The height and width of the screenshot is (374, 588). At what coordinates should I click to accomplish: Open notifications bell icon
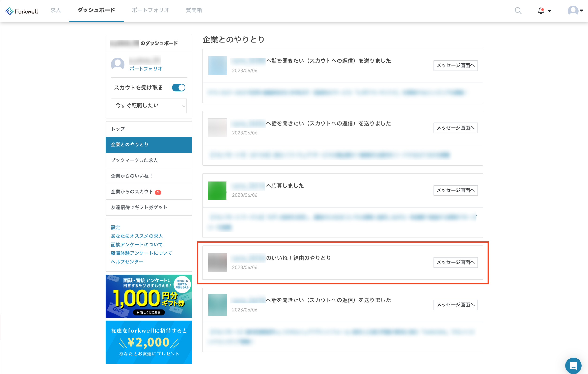541,11
